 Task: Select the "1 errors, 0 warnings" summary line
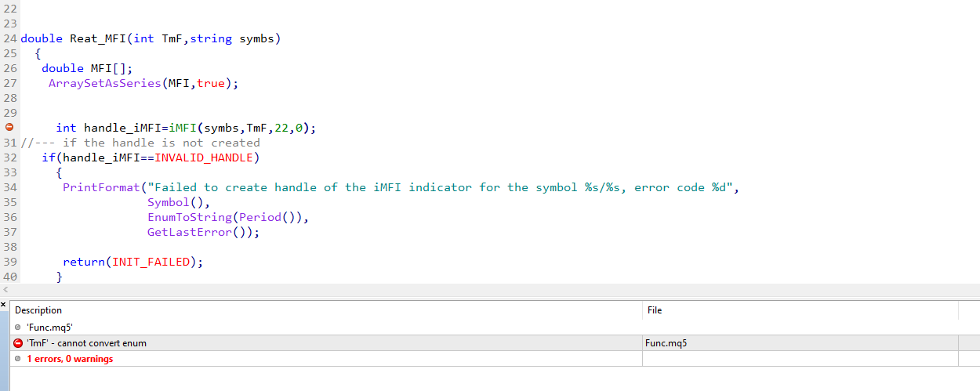coord(70,359)
